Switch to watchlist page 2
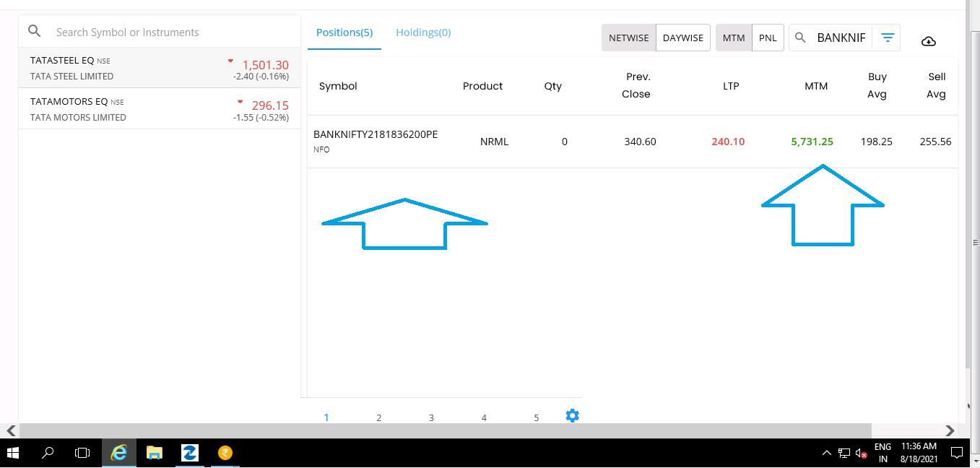 (x=378, y=417)
